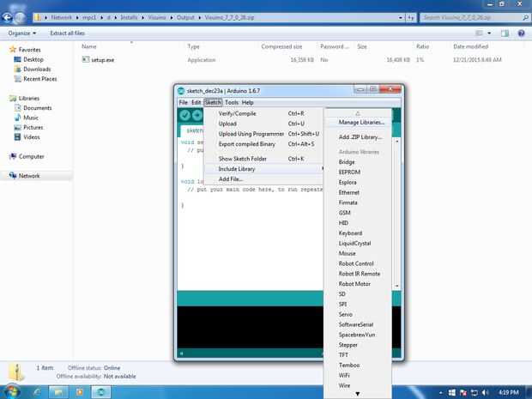
Task: Open the Explorer help question mark icon
Action: point(521,33)
